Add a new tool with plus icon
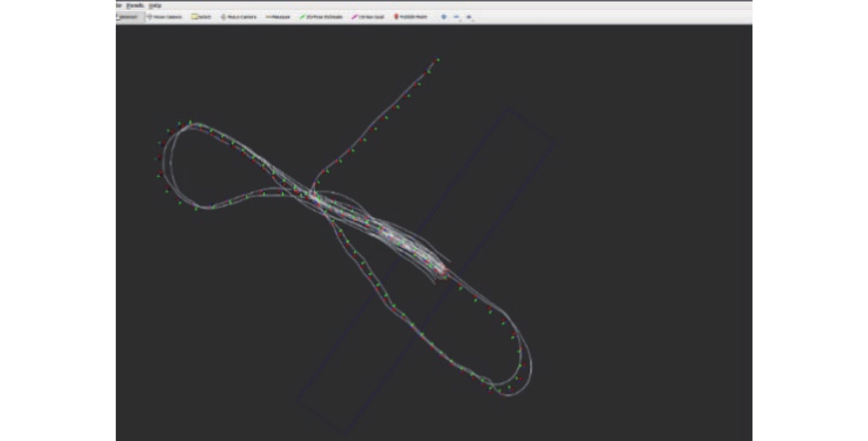 point(444,17)
